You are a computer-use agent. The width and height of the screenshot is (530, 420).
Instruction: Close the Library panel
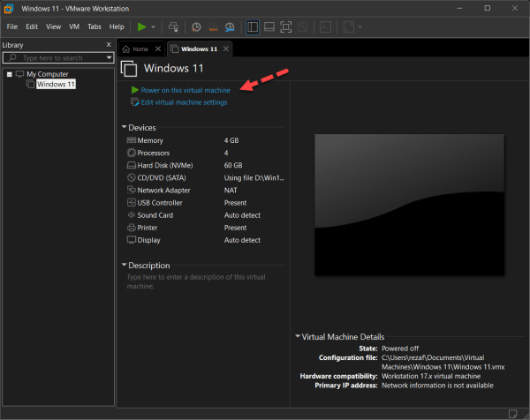(x=109, y=44)
